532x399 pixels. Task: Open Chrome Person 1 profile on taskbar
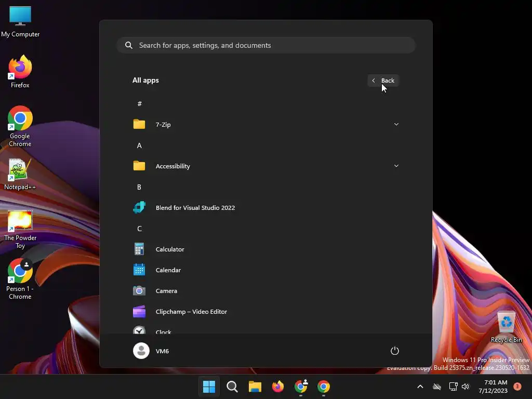(301, 387)
